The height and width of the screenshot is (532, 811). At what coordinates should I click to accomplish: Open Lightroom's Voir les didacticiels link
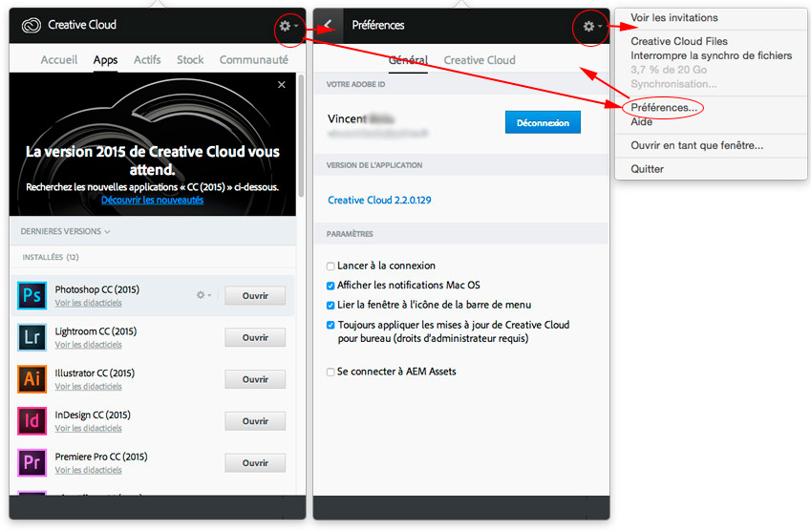click(89, 345)
